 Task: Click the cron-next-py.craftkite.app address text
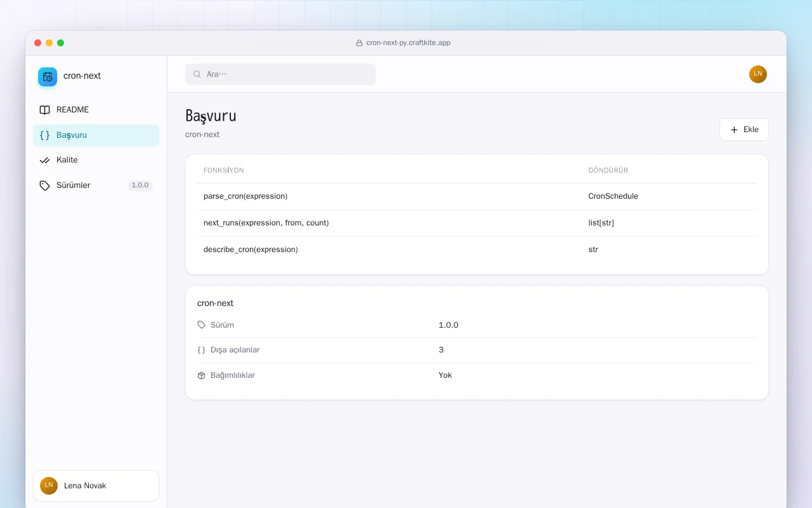coord(409,43)
